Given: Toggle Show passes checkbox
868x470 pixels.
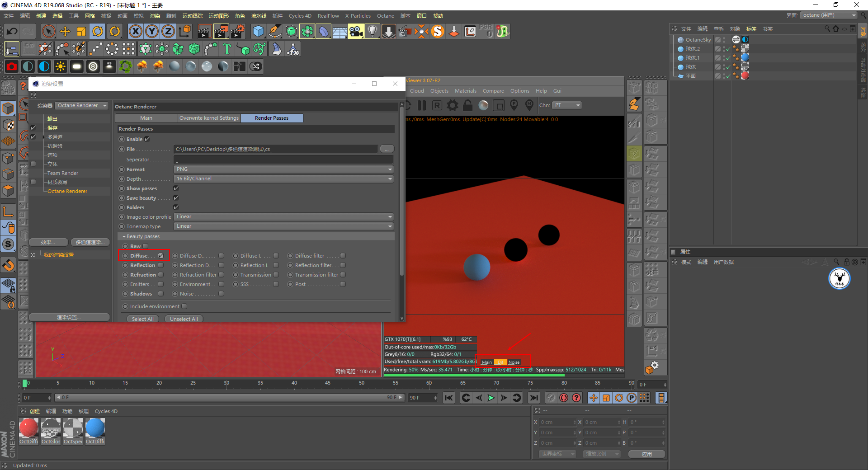Looking at the screenshot, I should tap(176, 188).
